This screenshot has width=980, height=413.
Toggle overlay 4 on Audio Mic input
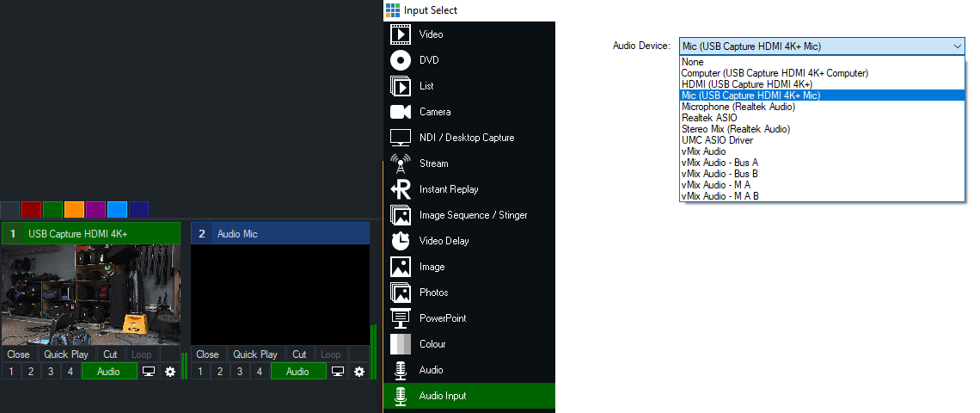point(260,372)
